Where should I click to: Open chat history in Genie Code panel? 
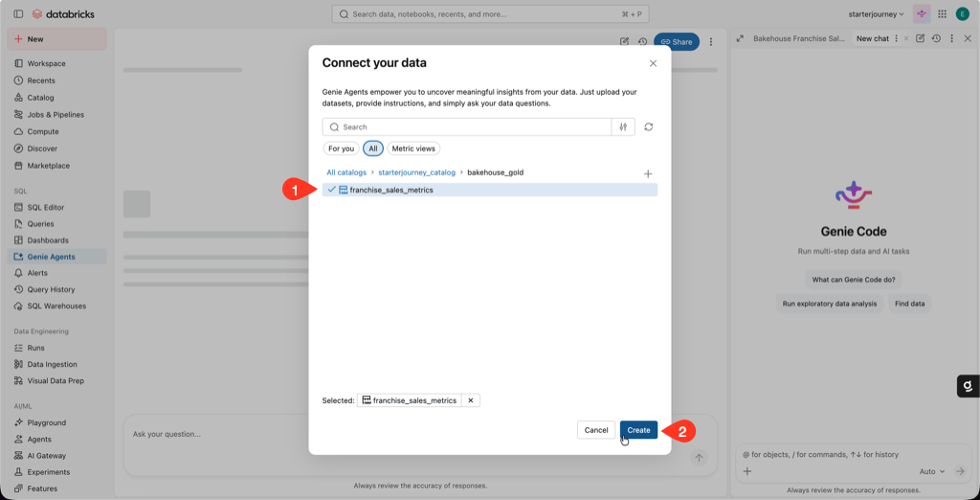coord(936,38)
